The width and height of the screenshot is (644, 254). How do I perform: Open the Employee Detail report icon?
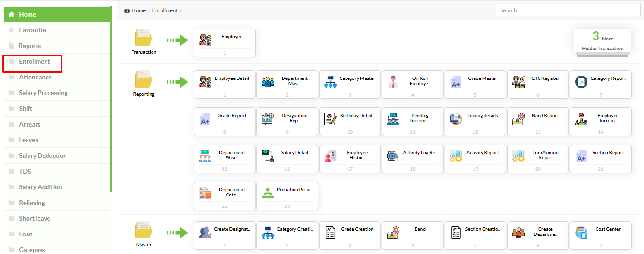(x=206, y=81)
